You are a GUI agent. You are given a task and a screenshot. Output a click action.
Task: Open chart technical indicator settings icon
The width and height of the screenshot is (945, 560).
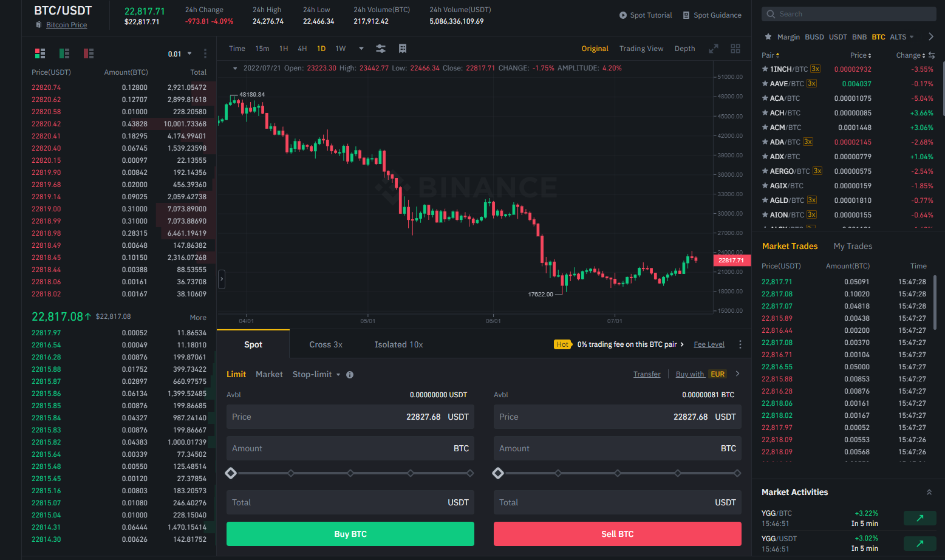[x=381, y=49]
